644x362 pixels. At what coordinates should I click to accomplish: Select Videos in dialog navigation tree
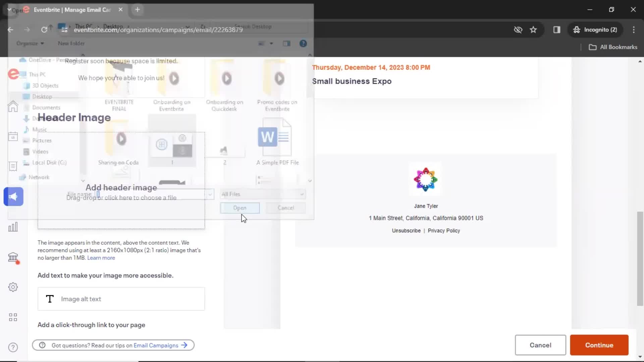(x=36, y=152)
